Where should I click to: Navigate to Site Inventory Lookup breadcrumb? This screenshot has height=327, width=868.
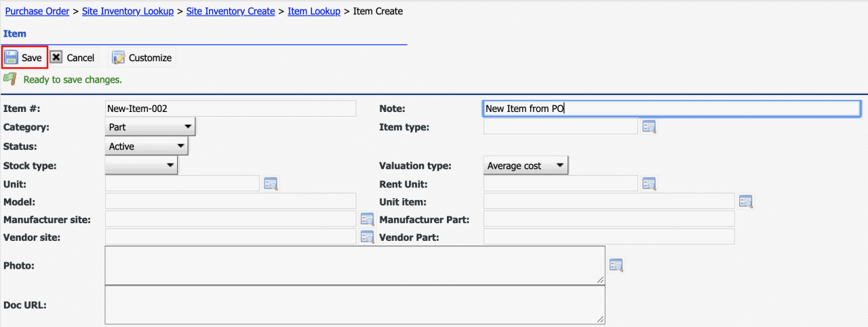click(127, 12)
